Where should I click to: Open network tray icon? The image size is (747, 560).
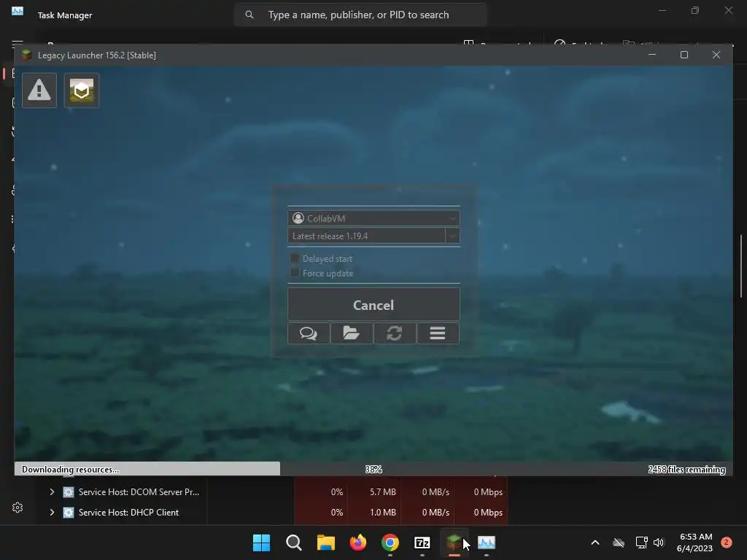(641, 542)
